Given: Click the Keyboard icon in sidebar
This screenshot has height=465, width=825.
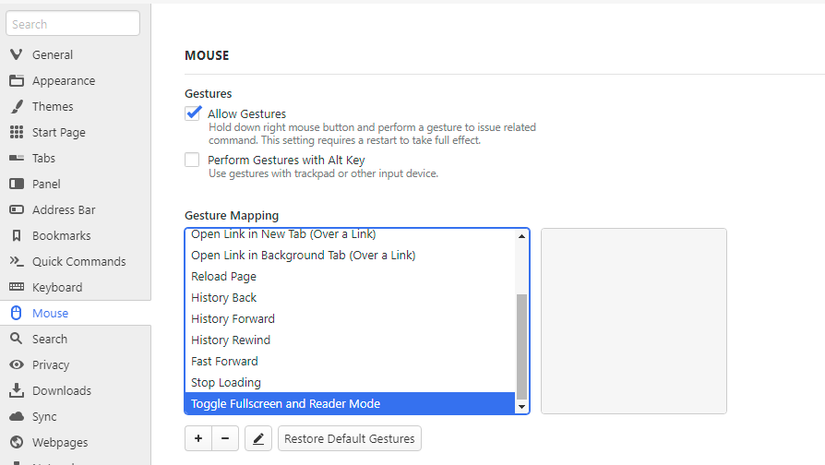Looking at the screenshot, I should click(16, 287).
